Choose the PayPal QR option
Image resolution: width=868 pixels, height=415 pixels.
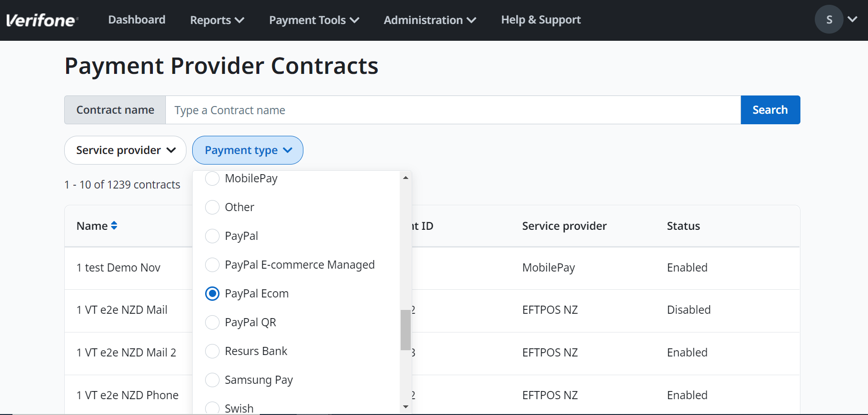click(x=212, y=322)
